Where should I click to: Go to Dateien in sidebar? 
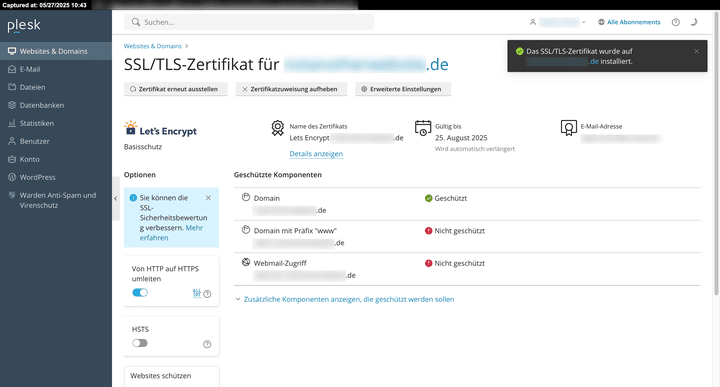click(56, 87)
